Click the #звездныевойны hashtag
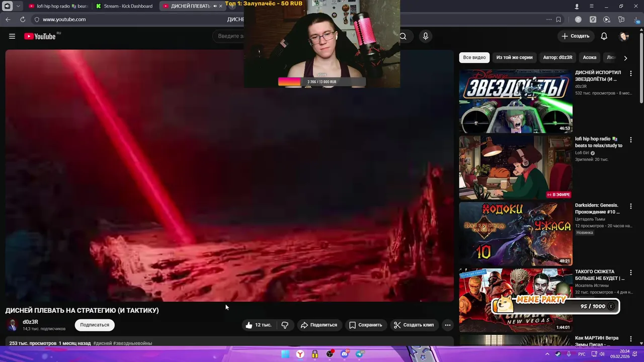644x362 pixels. [x=133, y=343]
